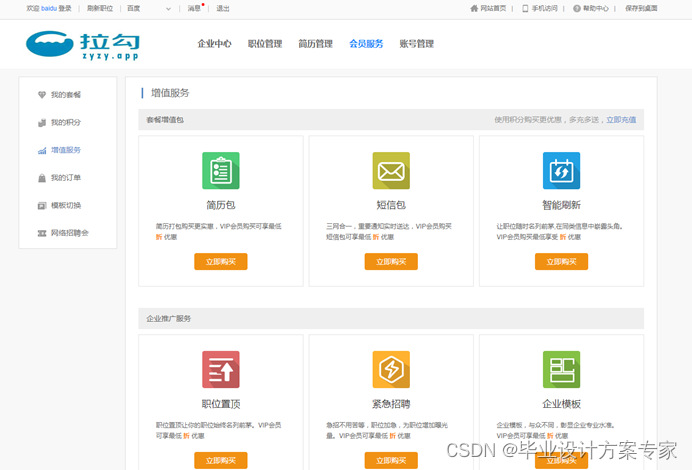
Task: Click the 立即充值 link
Action: coord(621,120)
